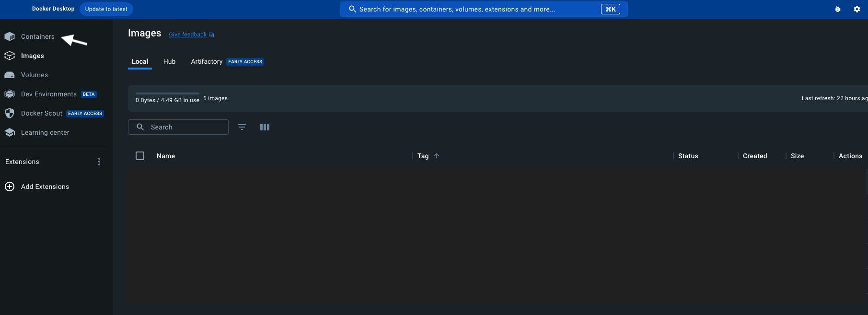Click the ⌘K shortcut badge
The image size is (868, 315).
tap(611, 9)
